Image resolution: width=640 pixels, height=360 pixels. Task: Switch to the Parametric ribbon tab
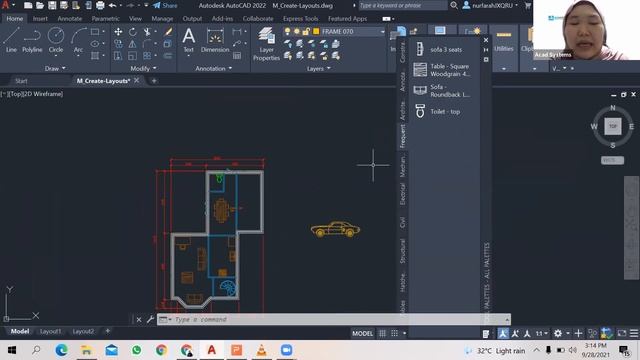(105, 18)
